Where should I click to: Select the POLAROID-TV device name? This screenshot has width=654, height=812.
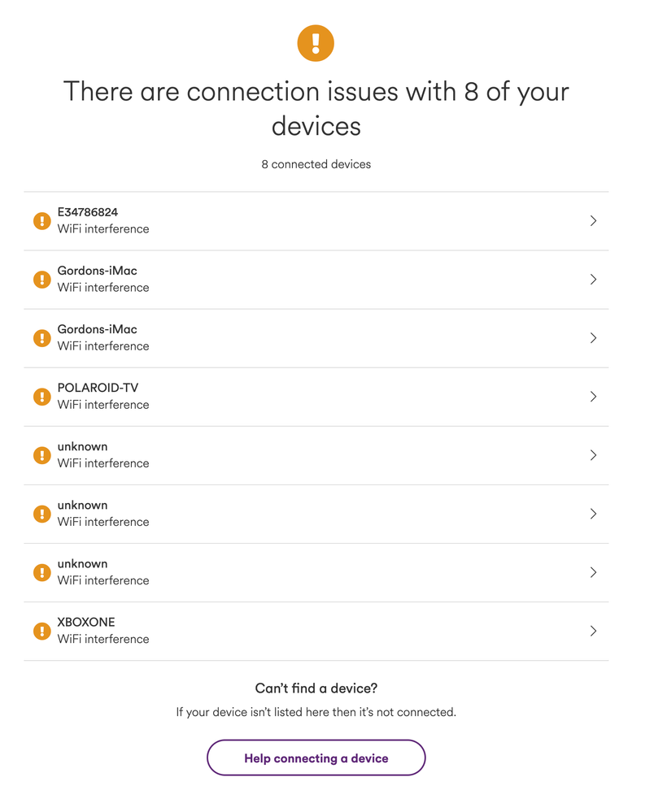point(98,388)
